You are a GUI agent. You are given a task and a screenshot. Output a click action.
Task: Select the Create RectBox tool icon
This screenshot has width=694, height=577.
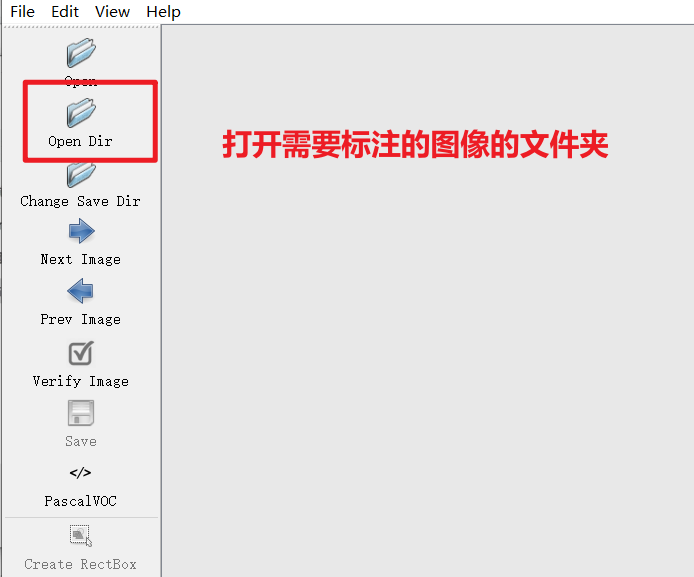pos(81,535)
